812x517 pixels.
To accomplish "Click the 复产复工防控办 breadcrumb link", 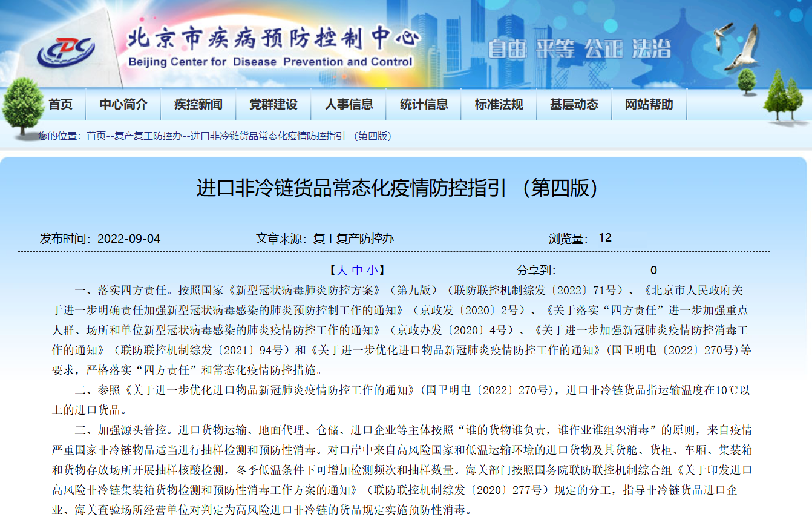I will pos(148,136).
